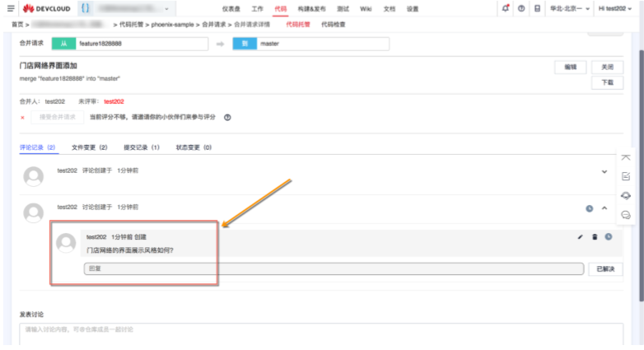644x350 pixels.
Task: Click the DevCloud logo
Action: [x=46, y=8]
